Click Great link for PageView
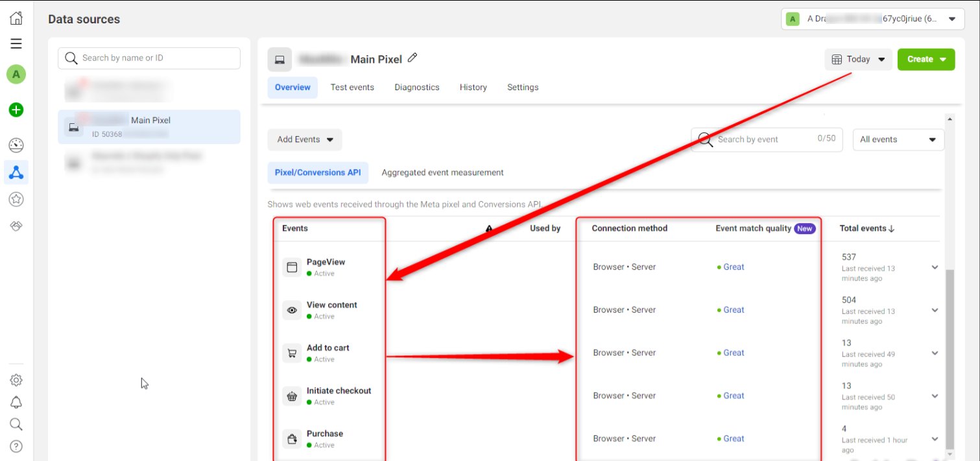Image resolution: width=980 pixels, height=461 pixels. (734, 267)
